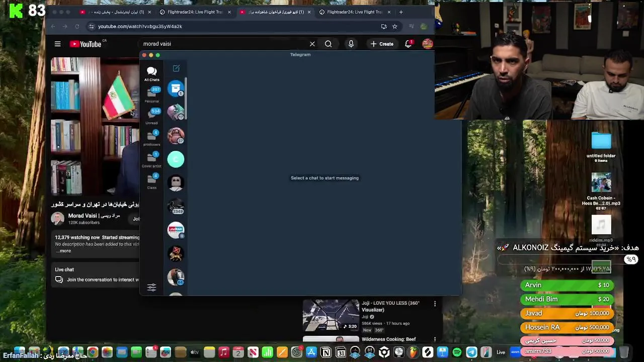Open the Unread folder in Telegram sidebar
The image size is (644, 362).
point(151,116)
